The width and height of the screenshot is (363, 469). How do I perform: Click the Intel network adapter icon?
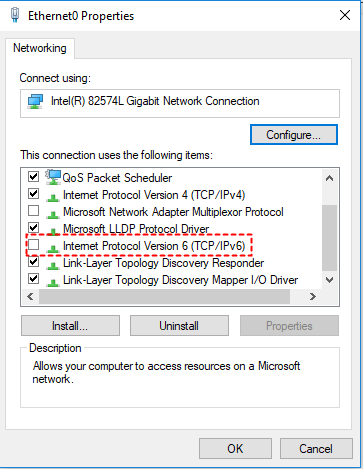(35, 102)
